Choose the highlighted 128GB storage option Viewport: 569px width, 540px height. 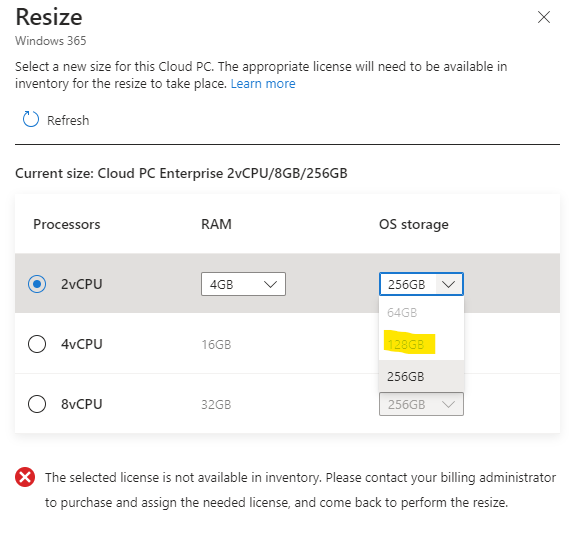[x=421, y=344]
